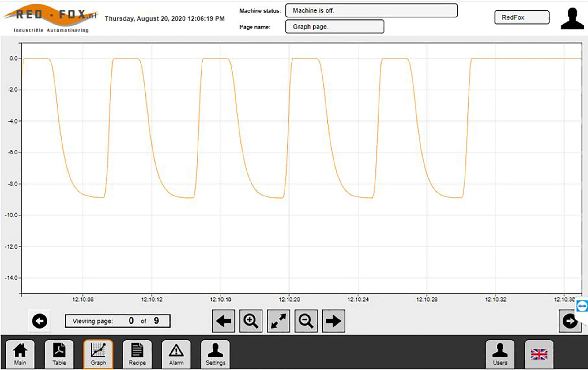Screen dimensions: 588x370
Task: Pan graph right with arrow button
Action: tap(333, 321)
